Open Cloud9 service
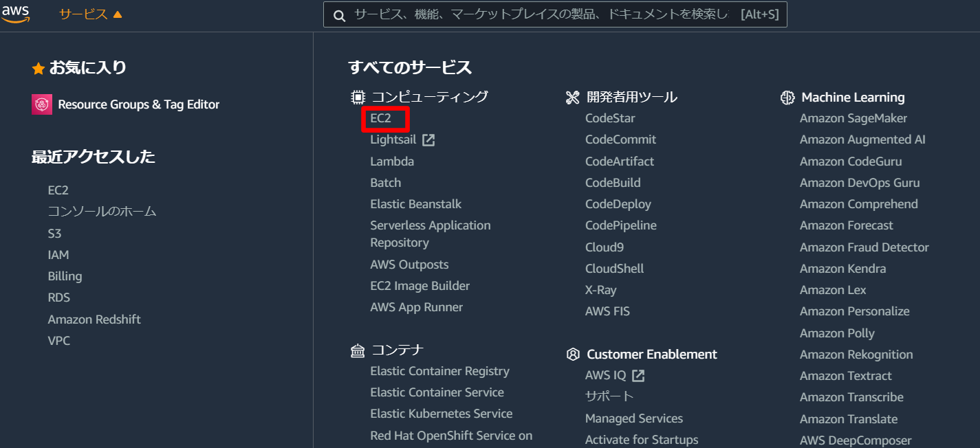Image resolution: width=980 pixels, height=448 pixels. (x=605, y=247)
